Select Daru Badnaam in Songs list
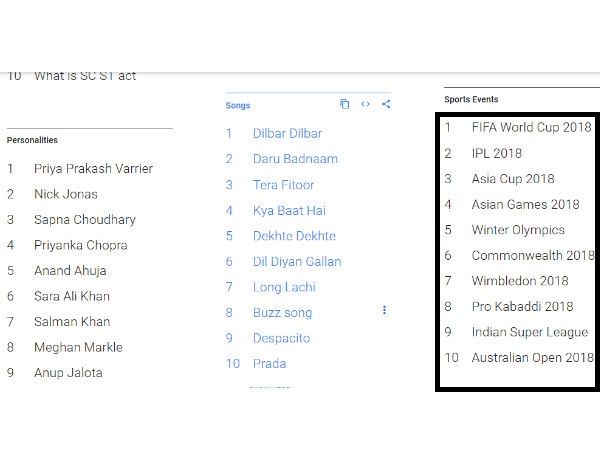The height and width of the screenshot is (450, 600). coord(295,159)
